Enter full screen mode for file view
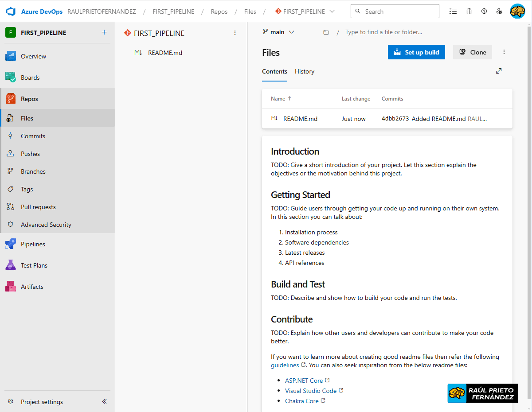 tap(499, 71)
